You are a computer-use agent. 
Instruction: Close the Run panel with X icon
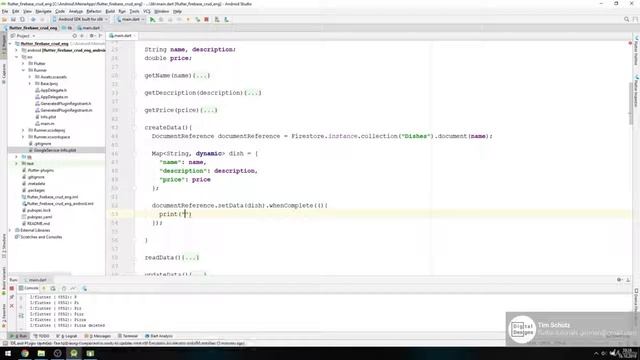[x=12, y=306]
